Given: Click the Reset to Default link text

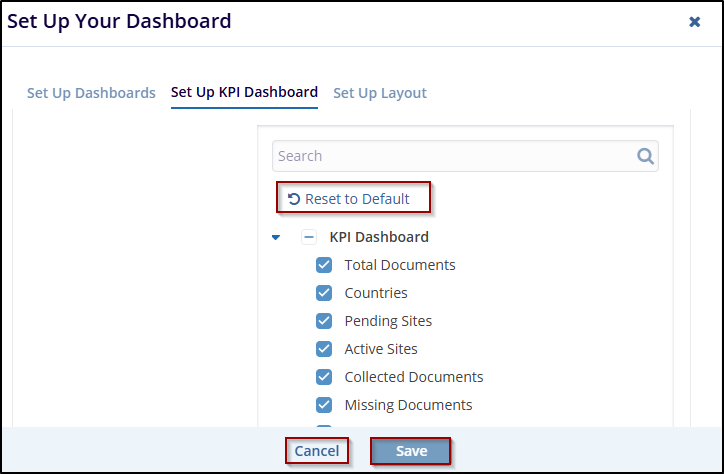Looking at the screenshot, I should [x=357, y=199].
